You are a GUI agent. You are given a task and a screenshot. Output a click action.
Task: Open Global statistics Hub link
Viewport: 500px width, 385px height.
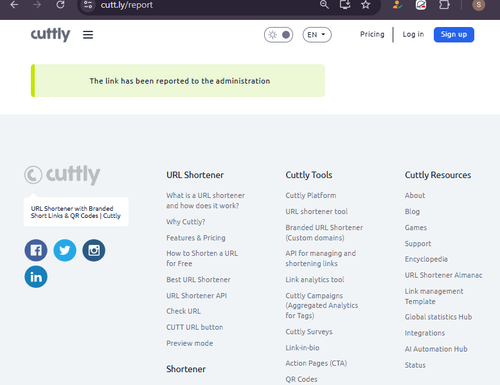(x=438, y=317)
